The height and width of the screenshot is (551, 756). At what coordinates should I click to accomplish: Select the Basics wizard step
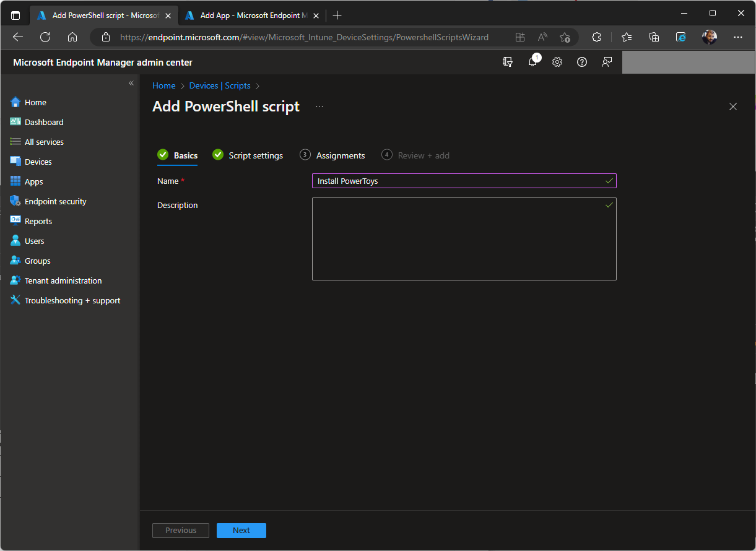(178, 155)
